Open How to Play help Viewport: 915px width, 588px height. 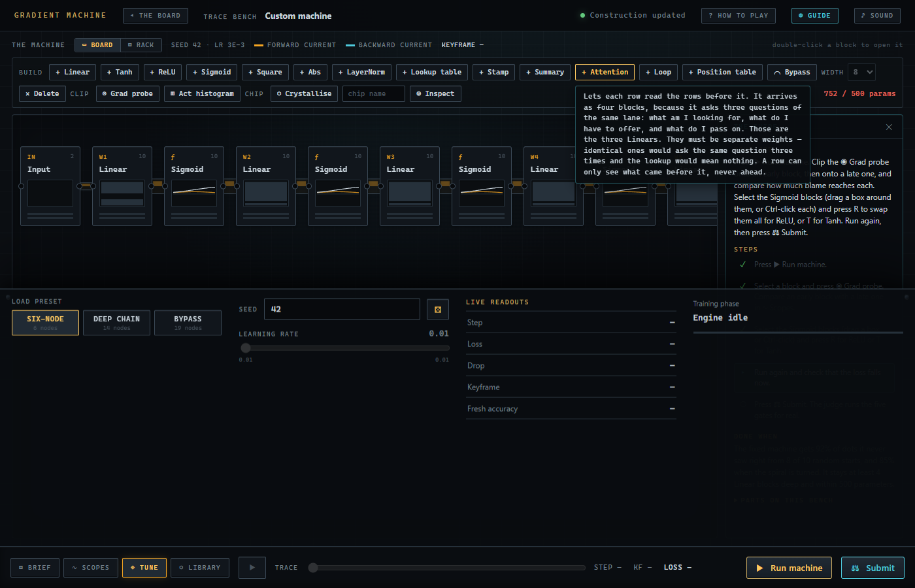click(x=739, y=16)
